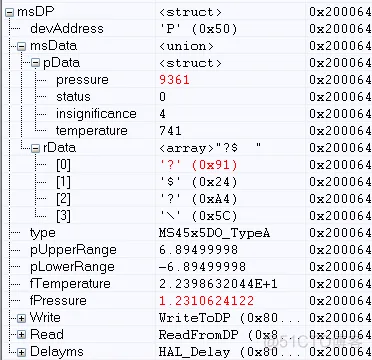
Task: Select rData element [1]
Action: pyautogui.click(x=63, y=182)
